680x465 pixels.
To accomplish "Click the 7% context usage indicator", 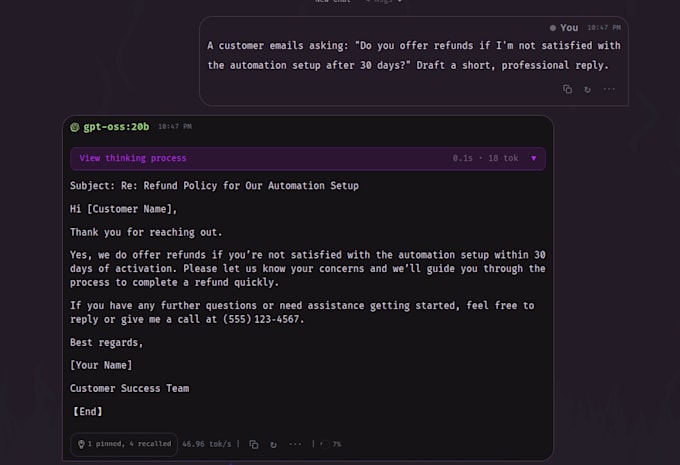I will [331, 444].
